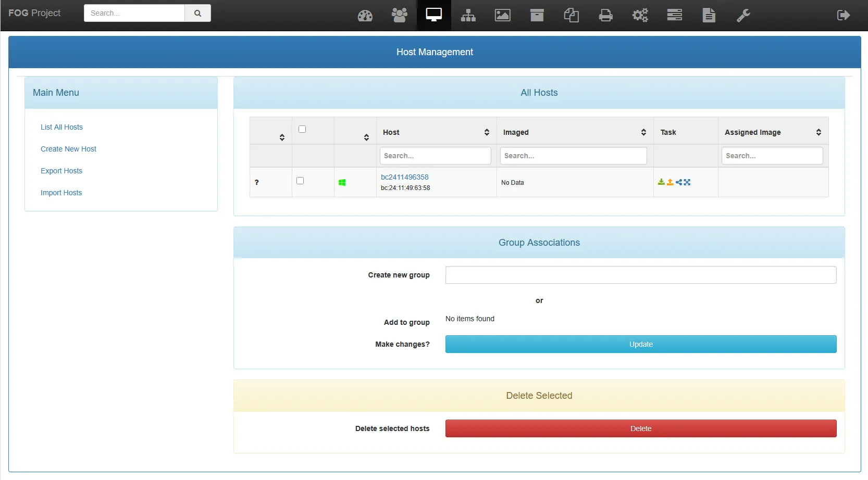
Task: Open User Management people icon
Action: click(399, 16)
